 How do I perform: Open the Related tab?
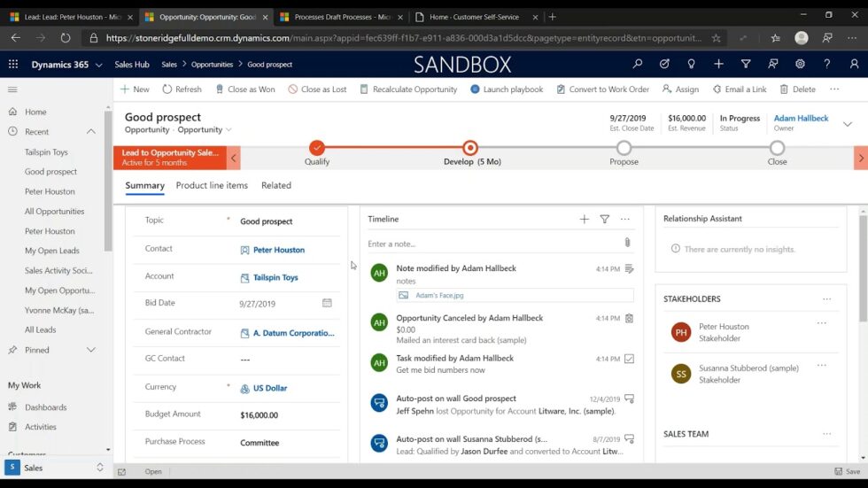pyautogui.click(x=276, y=185)
